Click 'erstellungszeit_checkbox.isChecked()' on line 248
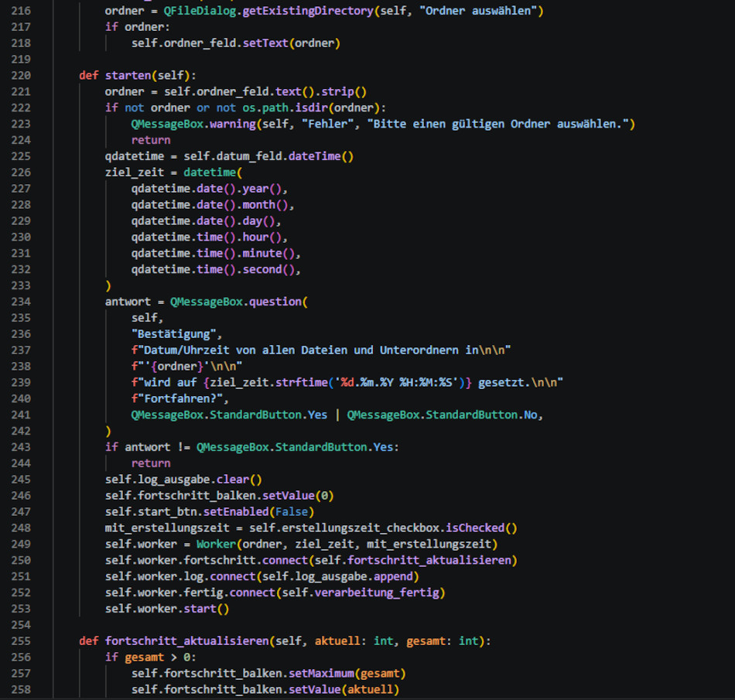This screenshot has height=700, width=735. [399, 528]
